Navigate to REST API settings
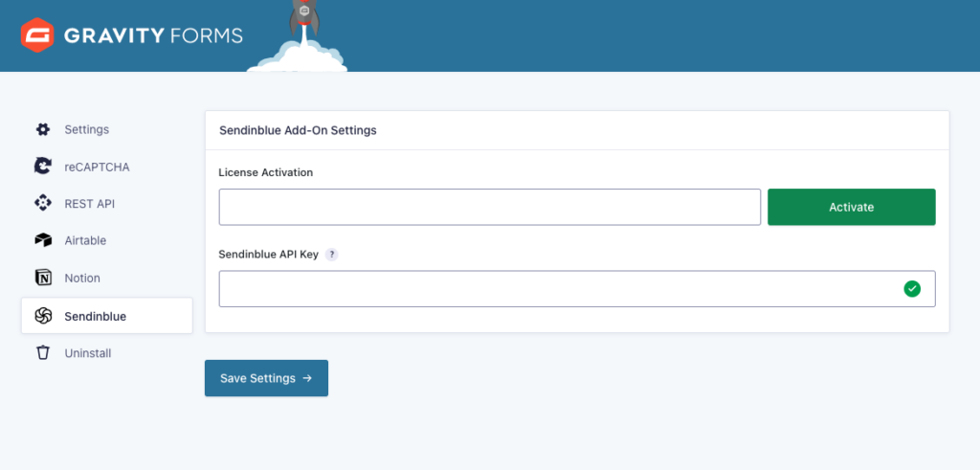This screenshot has height=470, width=980. click(x=89, y=204)
